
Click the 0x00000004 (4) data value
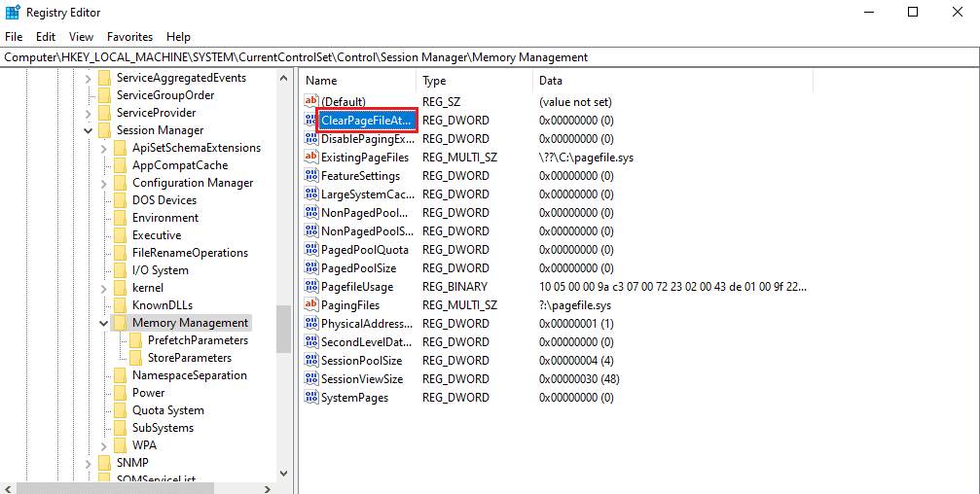point(576,361)
